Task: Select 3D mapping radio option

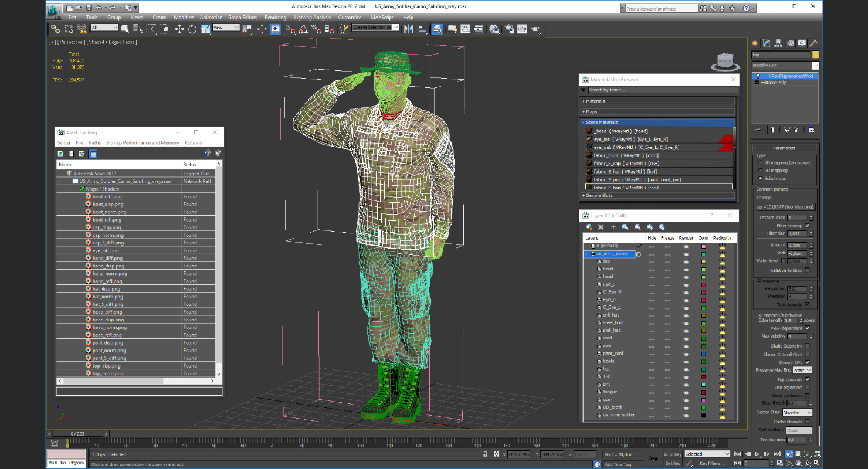Action: [761, 170]
